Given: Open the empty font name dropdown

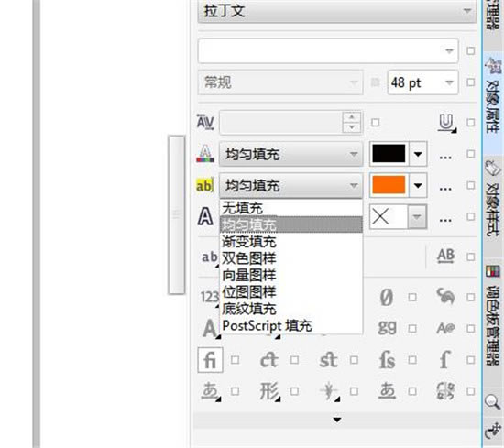Looking at the screenshot, I should pyautogui.click(x=328, y=50).
